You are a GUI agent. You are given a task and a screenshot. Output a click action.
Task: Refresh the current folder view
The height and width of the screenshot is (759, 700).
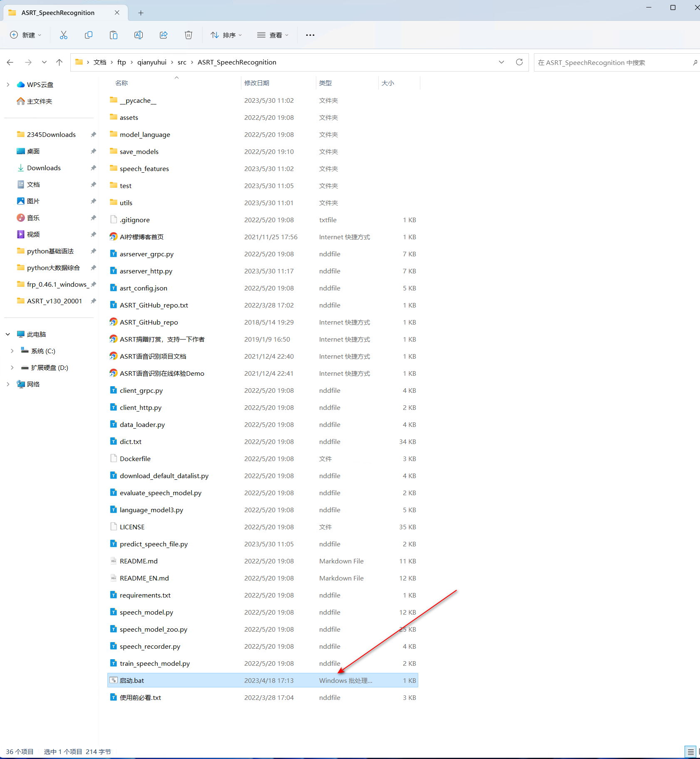519,62
